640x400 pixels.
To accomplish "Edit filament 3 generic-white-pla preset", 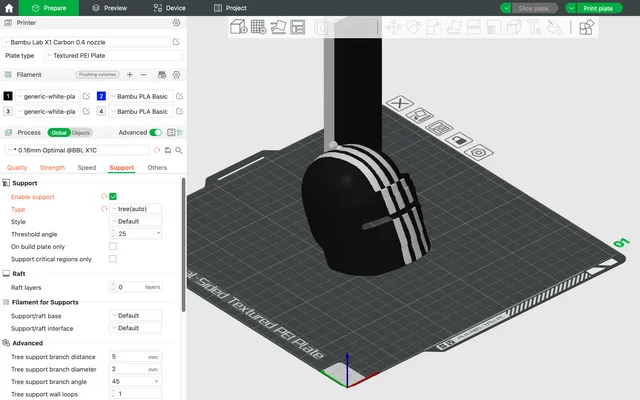I will tap(86, 111).
